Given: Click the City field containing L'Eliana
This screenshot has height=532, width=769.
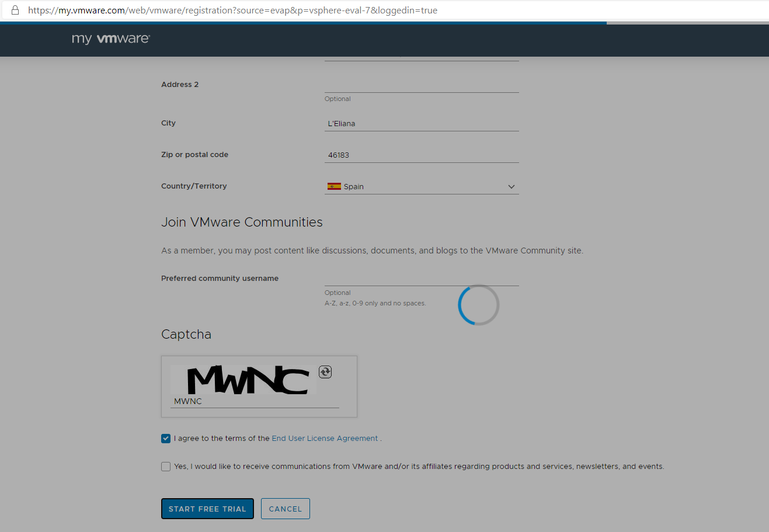Looking at the screenshot, I should [x=422, y=123].
